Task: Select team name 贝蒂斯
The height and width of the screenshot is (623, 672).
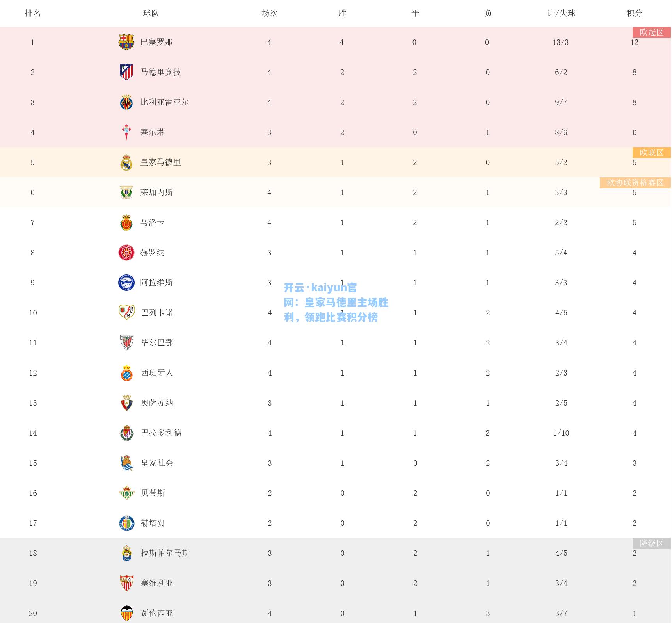Action: coord(153,493)
